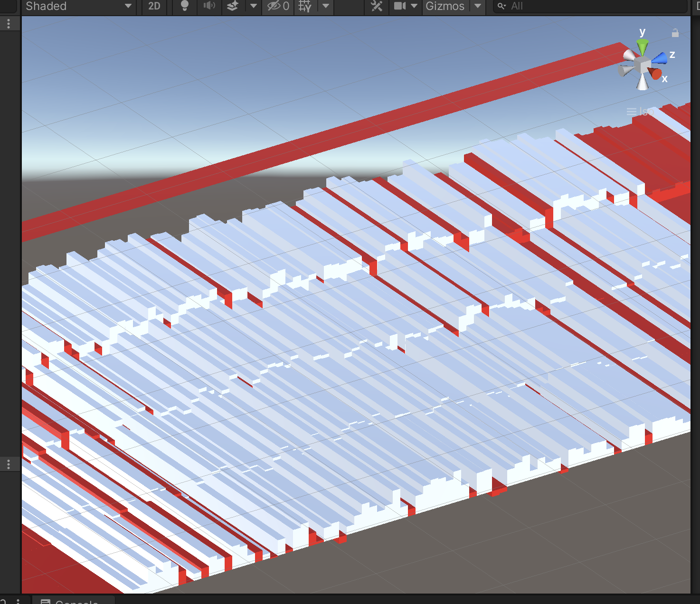This screenshot has width=700, height=604.
Task: Click the scene effects layers icon
Action: [x=232, y=6]
